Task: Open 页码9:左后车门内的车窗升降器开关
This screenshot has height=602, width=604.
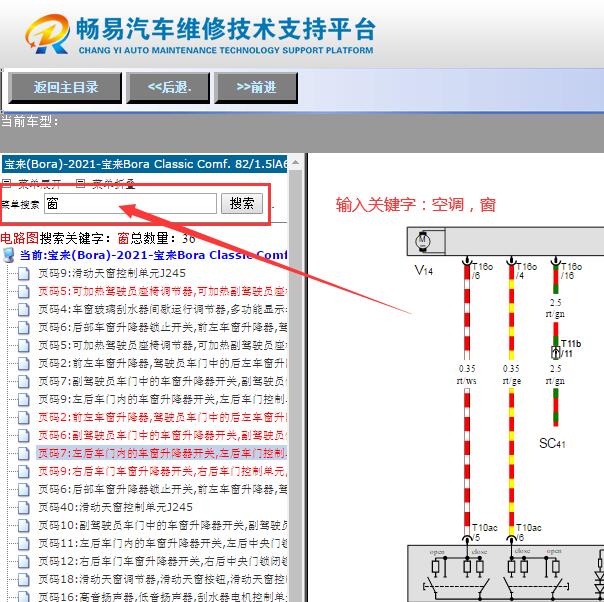Action: [163, 399]
